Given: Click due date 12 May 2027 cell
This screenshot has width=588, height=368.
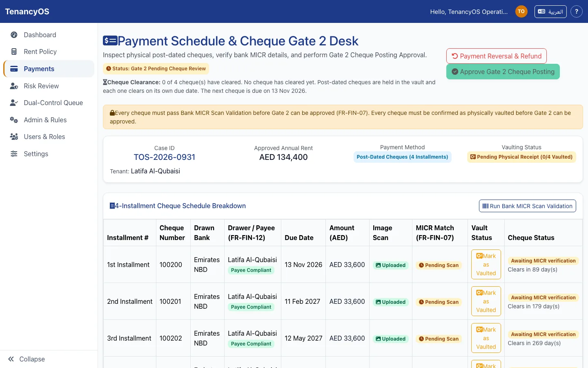Looking at the screenshot, I should (x=303, y=338).
